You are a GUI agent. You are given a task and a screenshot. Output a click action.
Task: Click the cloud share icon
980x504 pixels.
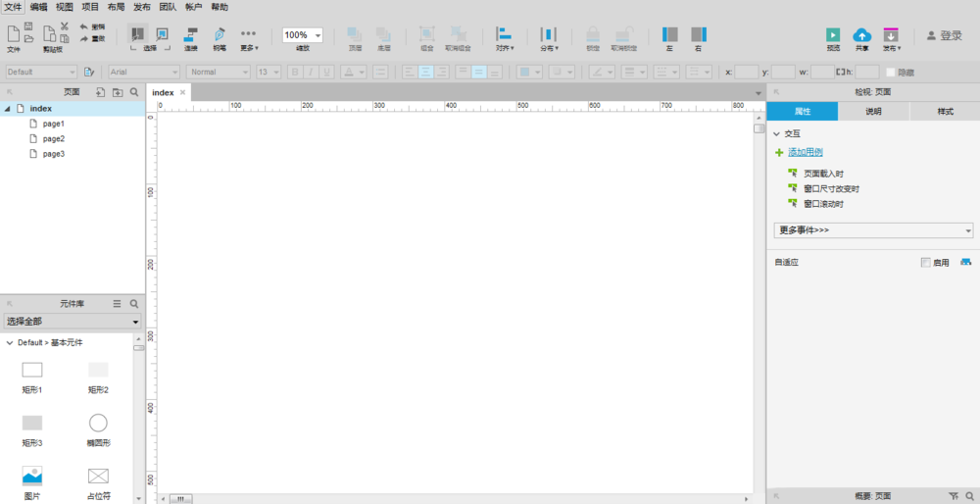pyautogui.click(x=861, y=35)
